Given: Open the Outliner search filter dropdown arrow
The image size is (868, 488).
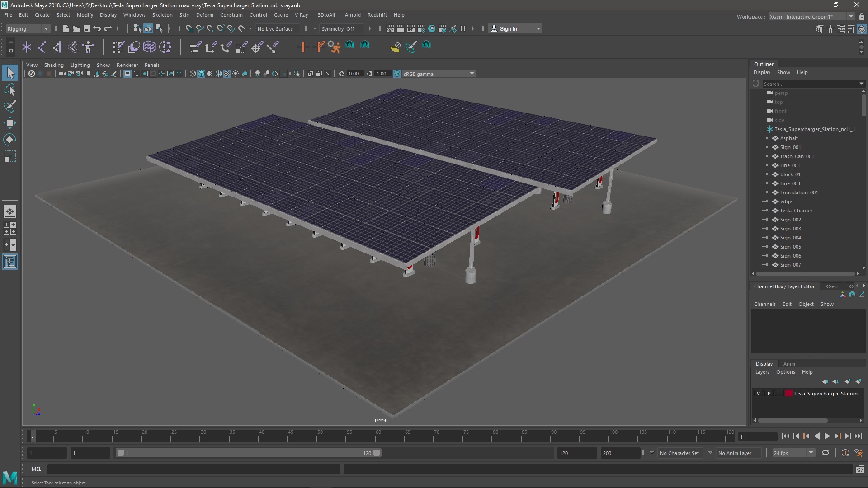Looking at the screenshot, I should [x=861, y=84].
